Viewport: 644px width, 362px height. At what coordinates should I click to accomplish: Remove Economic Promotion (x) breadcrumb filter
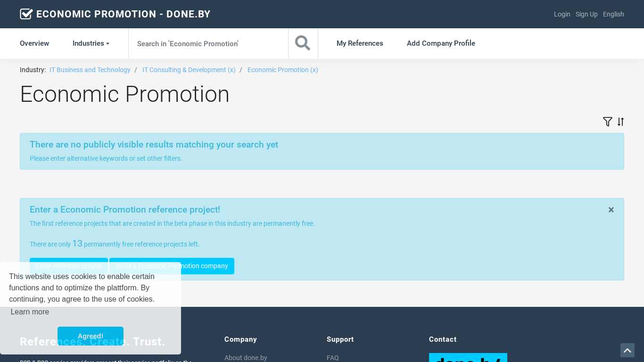pos(283,70)
